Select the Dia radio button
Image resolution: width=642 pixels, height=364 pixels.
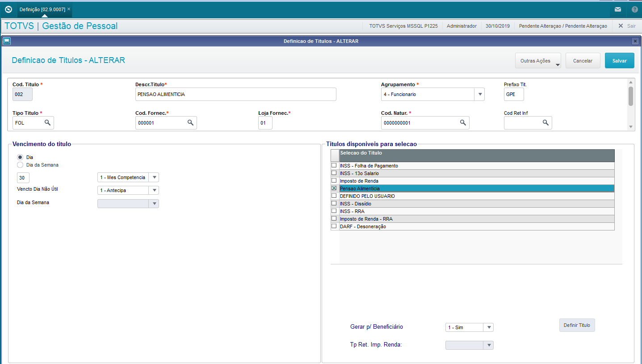click(x=20, y=157)
